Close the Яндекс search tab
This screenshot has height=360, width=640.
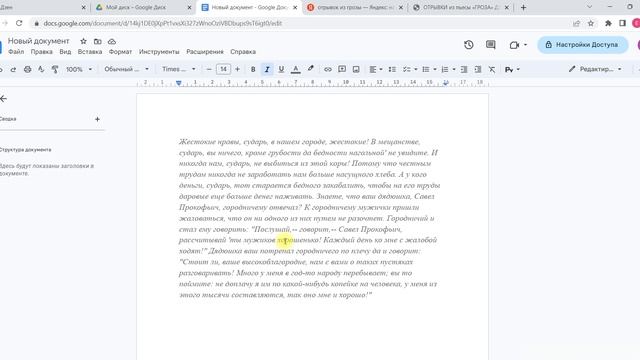coord(400,7)
